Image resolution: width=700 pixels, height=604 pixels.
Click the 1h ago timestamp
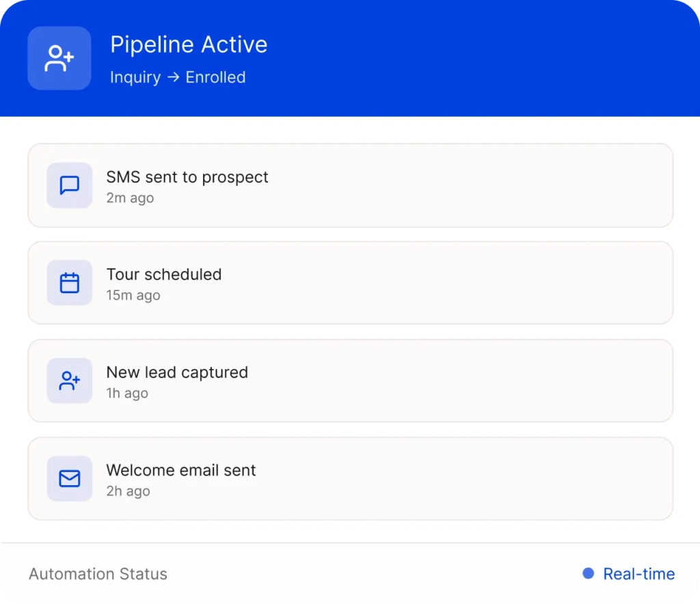coord(127,394)
